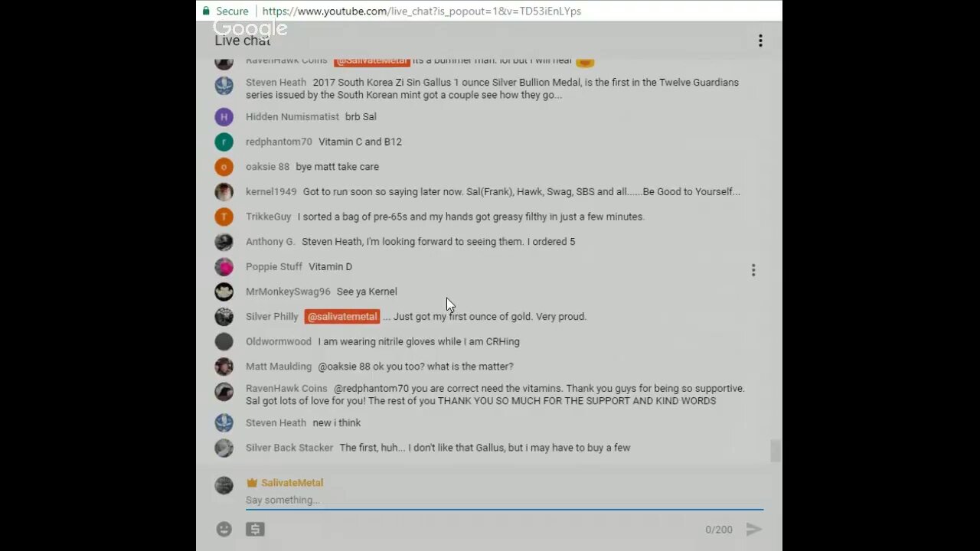The image size is (980, 551).
Task: Click TrikkeGuy's orange T avatar
Action: click(x=224, y=217)
